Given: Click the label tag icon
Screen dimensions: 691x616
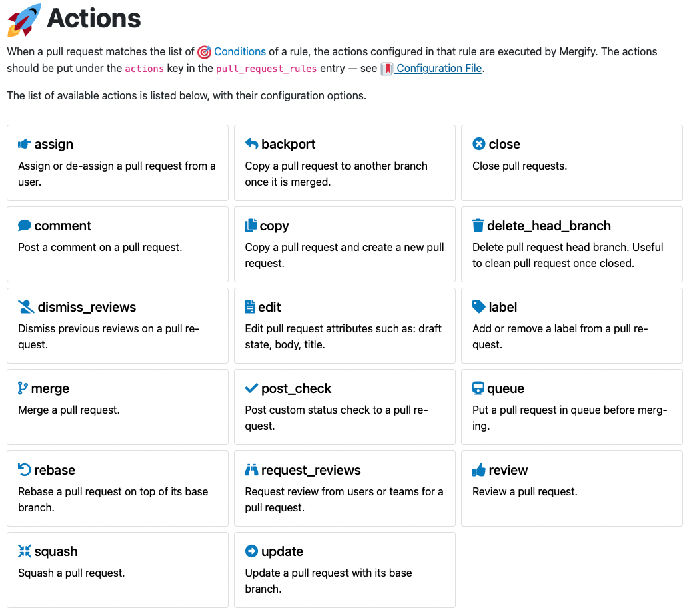Looking at the screenshot, I should pyautogui.click(x=479, y=306).
